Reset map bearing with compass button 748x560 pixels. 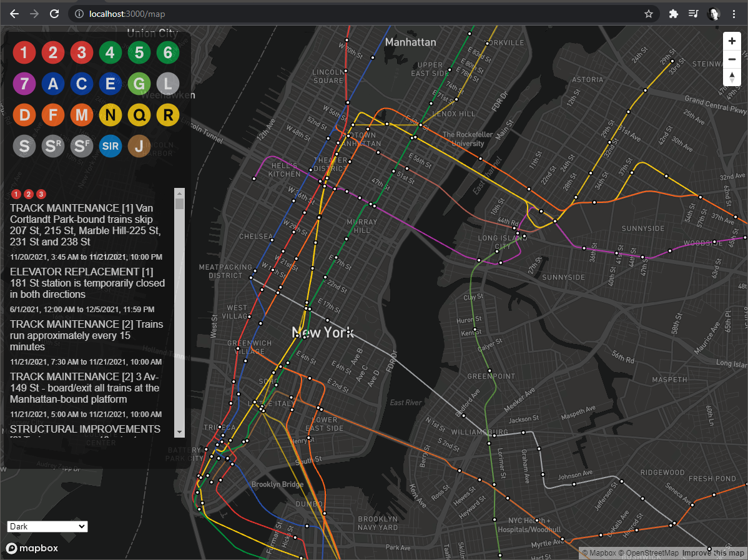[732, 77]
